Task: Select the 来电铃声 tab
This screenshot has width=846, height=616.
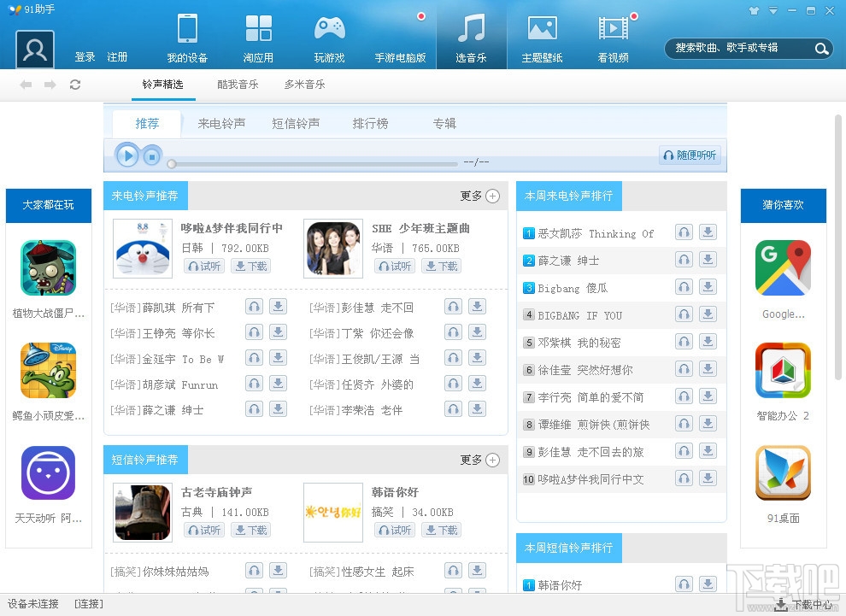Action: (x=221, y=124)
